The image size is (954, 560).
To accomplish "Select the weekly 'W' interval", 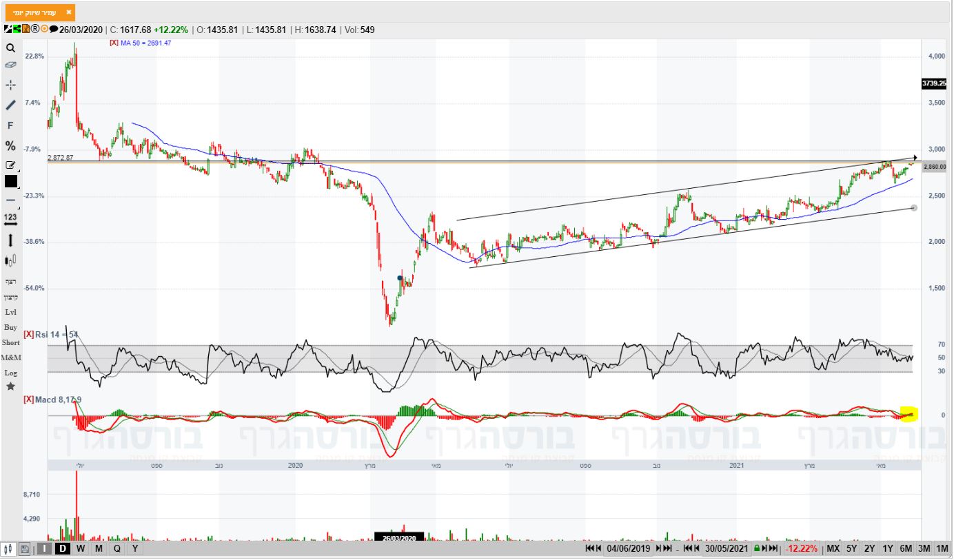I will (x=81, y=549).
